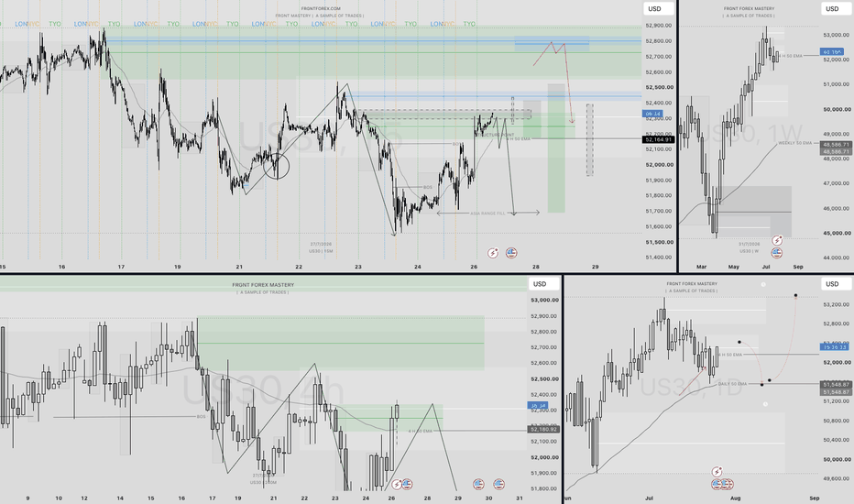The image size is (854, 504).
Task: Select the WEEKLY 50 EMA line label
Action: 795,143
